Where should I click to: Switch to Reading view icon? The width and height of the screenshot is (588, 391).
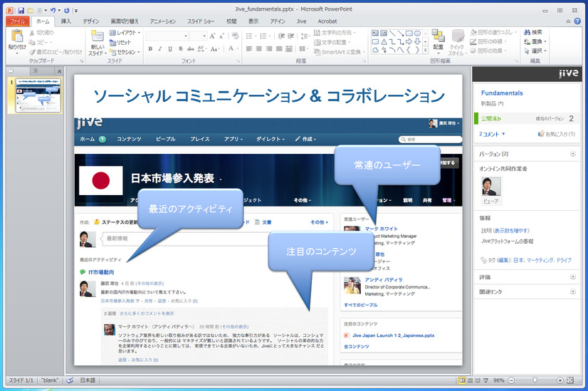point(478,380)
